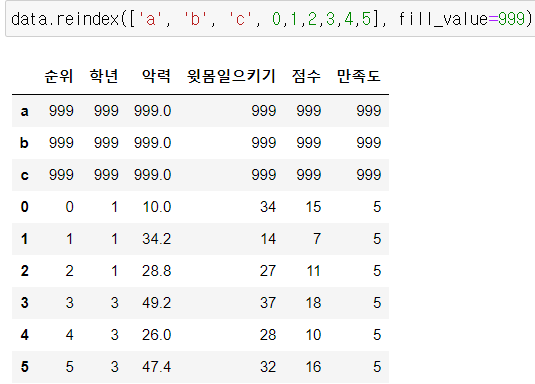Click 999.0 in row b's 악력 cell
The width and height of the screenshot is (535, 384).
152,143
